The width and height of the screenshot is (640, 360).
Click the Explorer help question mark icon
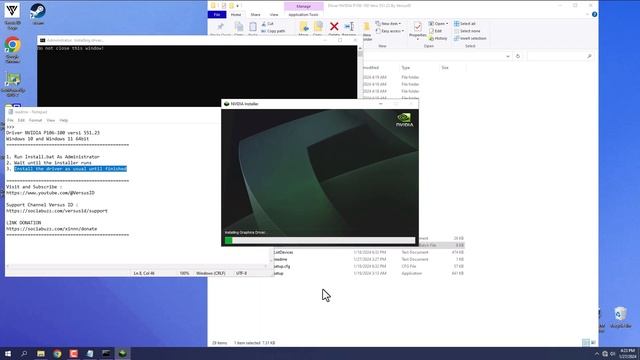[x=594, y=14]
